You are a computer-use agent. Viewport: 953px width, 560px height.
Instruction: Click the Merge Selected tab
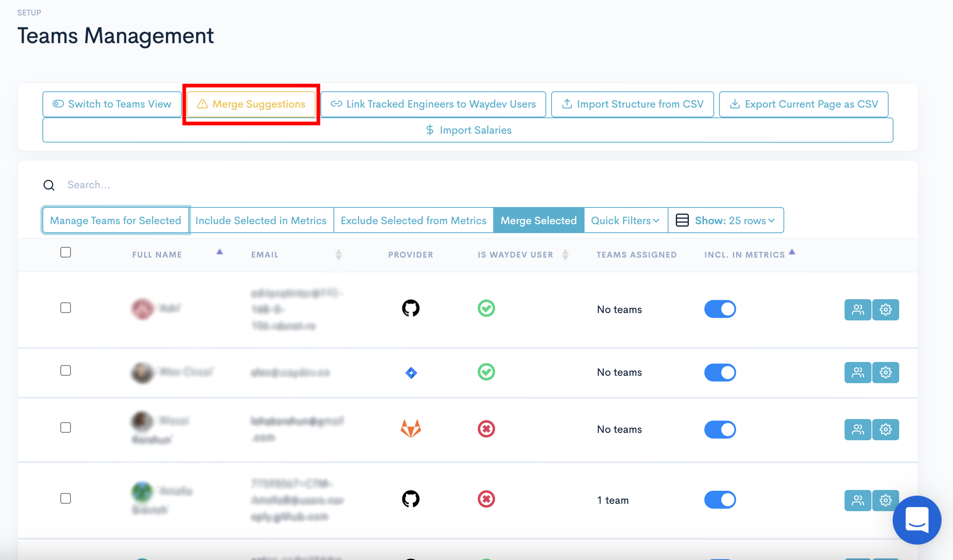(x=538, y=220)
